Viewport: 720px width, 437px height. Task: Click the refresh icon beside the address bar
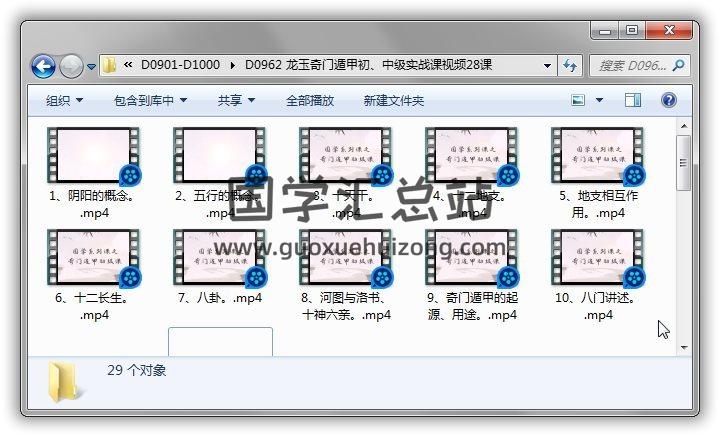[570, 66]
